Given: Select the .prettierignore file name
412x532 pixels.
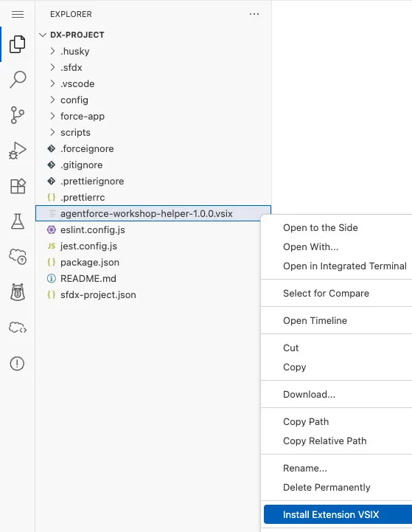Looking at the screenshot, I should tap(92, 182).
